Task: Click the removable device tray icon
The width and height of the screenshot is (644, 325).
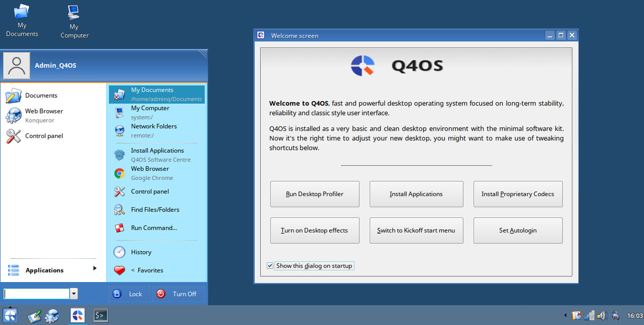Action: coord(615,315)
